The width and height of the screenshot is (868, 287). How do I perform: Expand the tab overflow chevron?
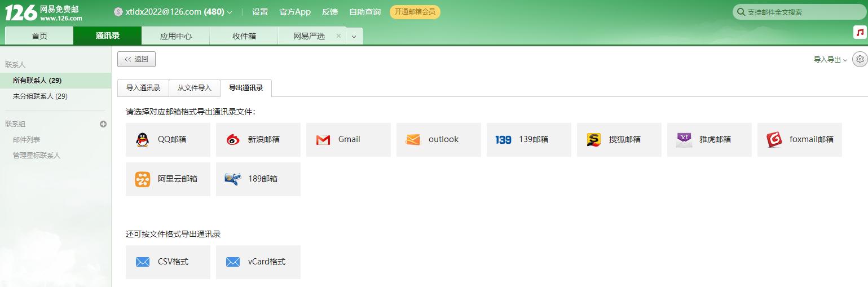click(x=354, y=37)
